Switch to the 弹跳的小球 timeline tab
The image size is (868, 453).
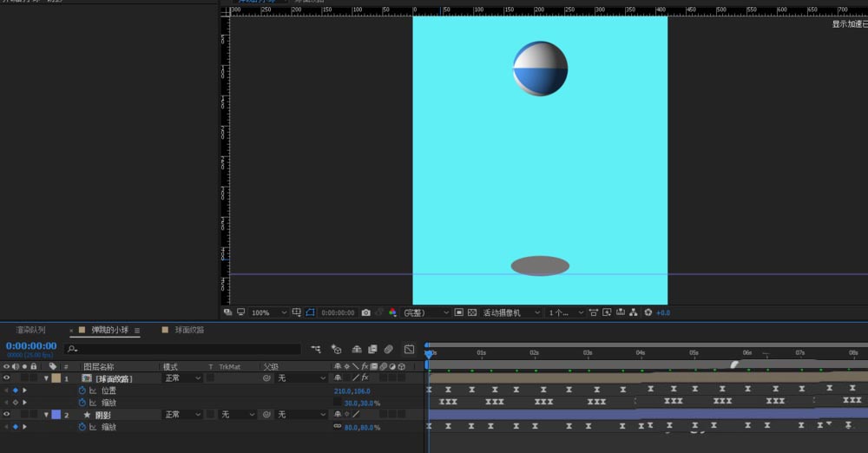(x=109, y=330)
